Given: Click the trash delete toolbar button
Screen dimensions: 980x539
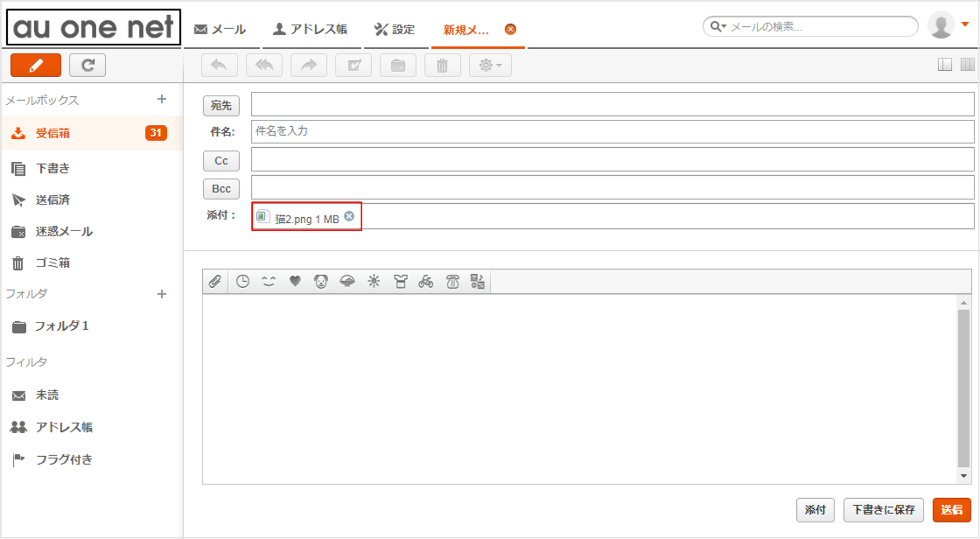Looking at the screenshot, I should (442, 65).
